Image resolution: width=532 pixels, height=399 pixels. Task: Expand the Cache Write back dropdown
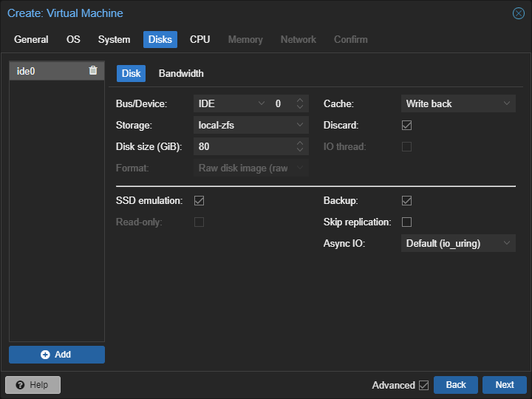tap(507, 103)
